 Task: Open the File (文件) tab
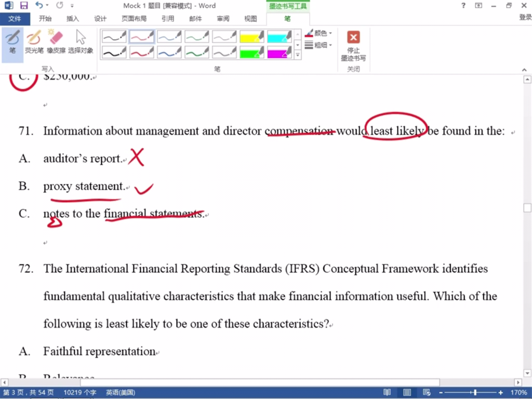(x=15, y=19)
